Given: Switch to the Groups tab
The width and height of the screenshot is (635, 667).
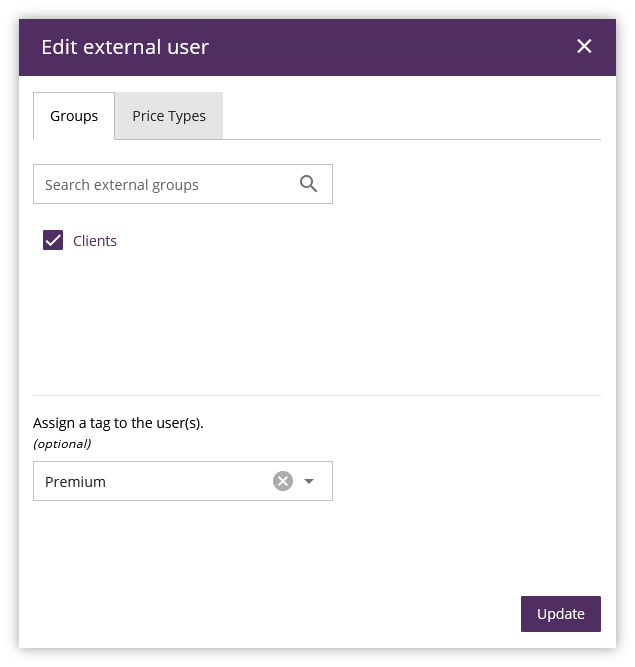Looking at the screenshot, I should click(x=74, y=116).
